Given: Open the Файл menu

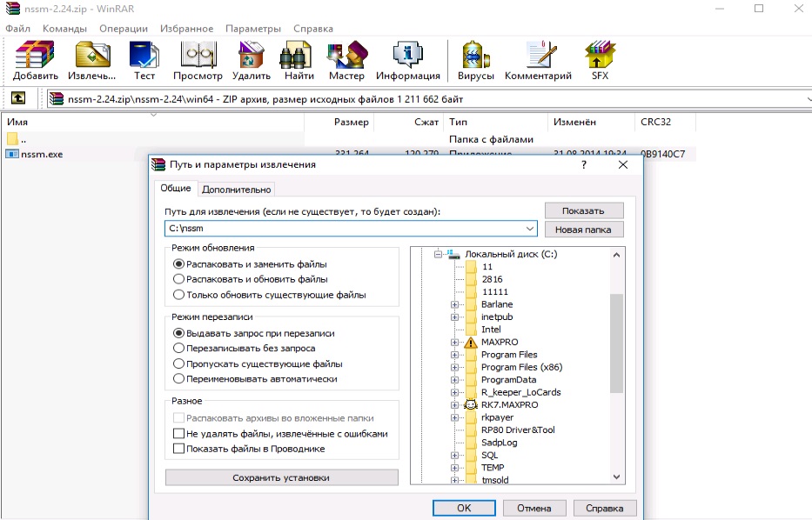Looking at the screenshot, I should (17, 29).
